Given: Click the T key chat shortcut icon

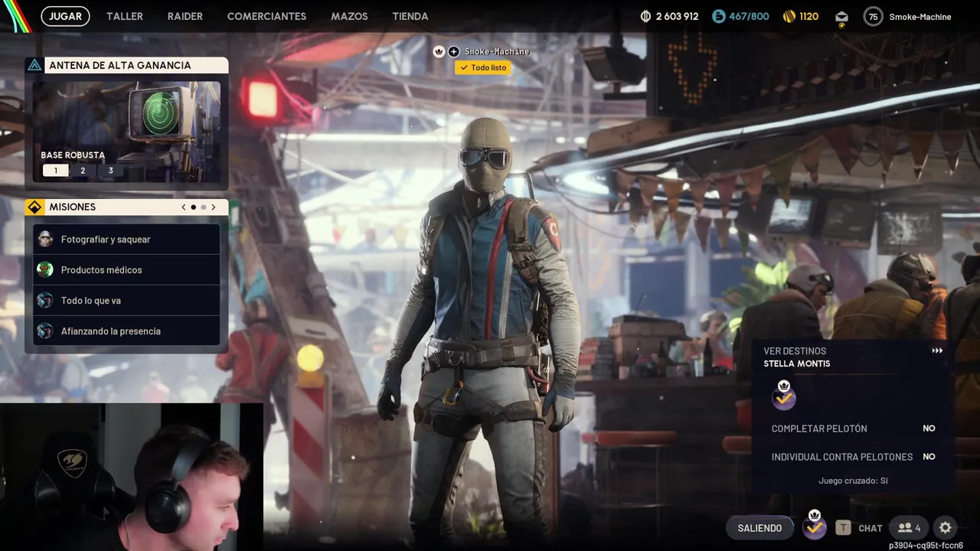Looking at the screenshot, I should tap(843, 527).
